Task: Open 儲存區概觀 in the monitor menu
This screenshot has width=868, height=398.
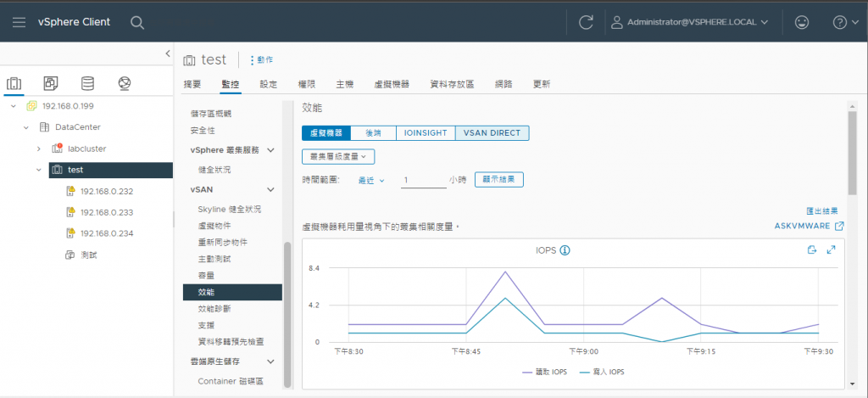Action: click(211, 114)
